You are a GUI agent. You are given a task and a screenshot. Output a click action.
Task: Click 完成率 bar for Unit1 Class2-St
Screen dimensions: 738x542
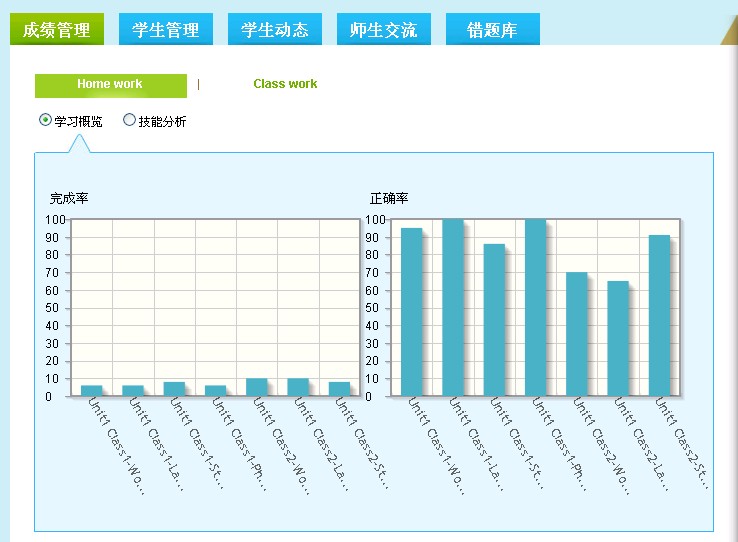(339, 389)
